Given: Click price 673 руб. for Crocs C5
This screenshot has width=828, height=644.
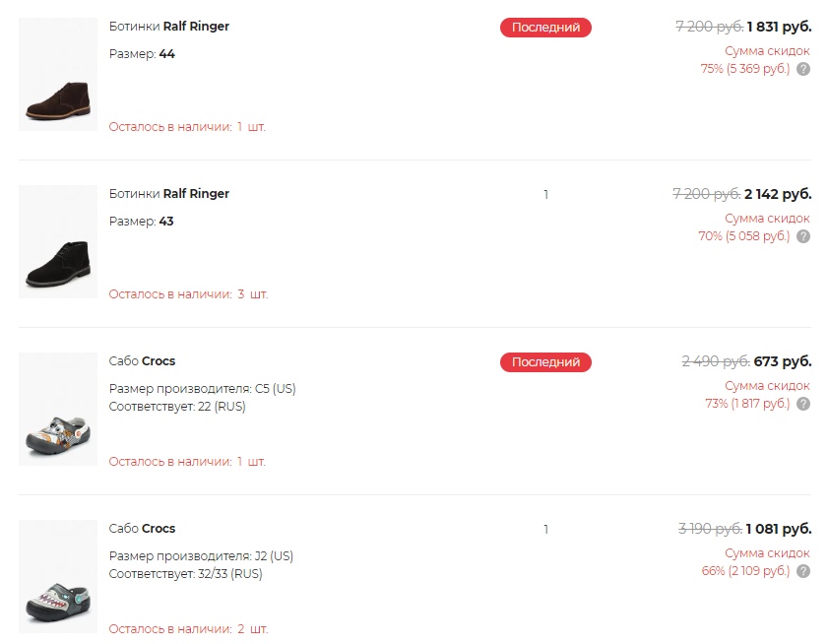Looking at the screenshot, I should [783, 361].
